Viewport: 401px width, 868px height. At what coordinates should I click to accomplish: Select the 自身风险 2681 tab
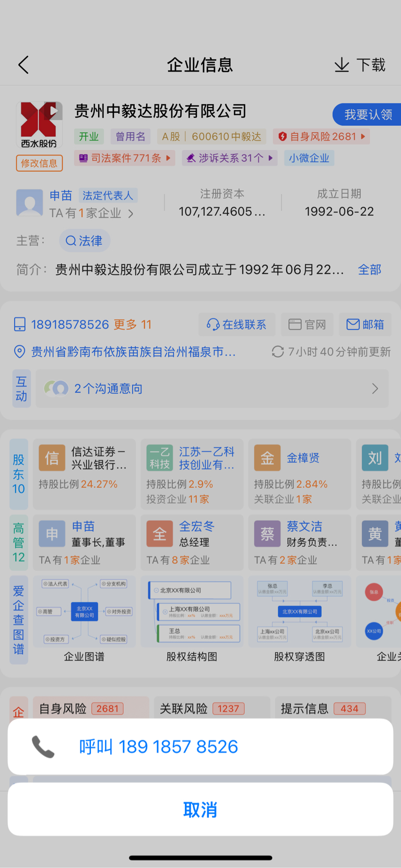pos(91,708)
